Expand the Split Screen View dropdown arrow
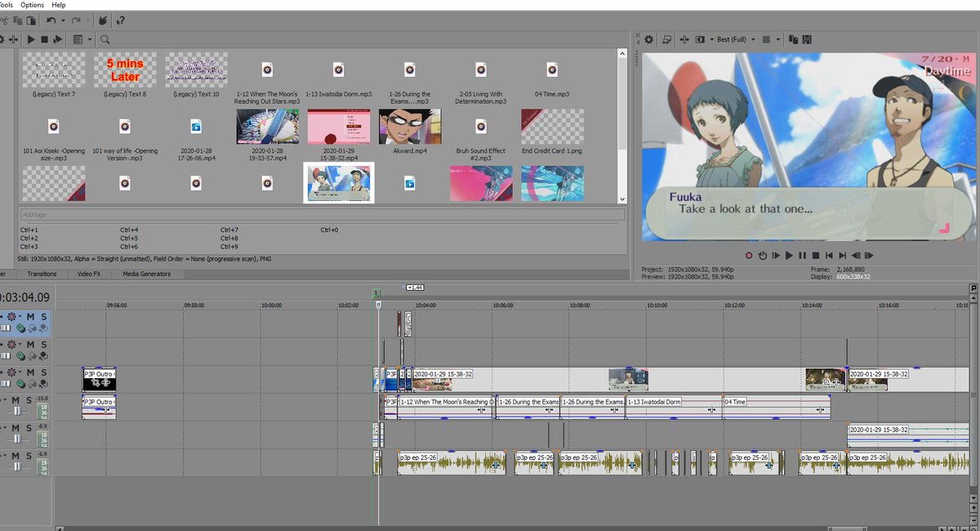This screenshot has height=531, width=980. (712, 39)
